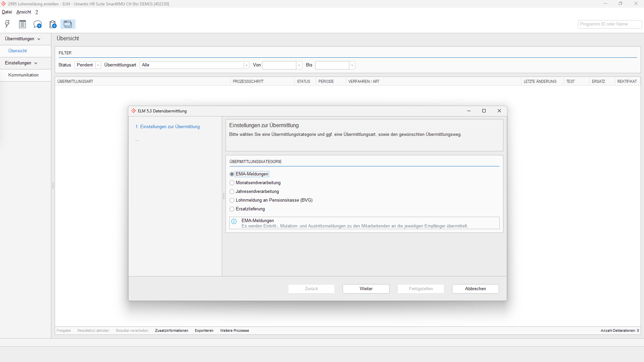The height and width of the screenshot is (362, 644).
Task: Open the Status dropdown showing Pendent
Action: click(98, 65)
